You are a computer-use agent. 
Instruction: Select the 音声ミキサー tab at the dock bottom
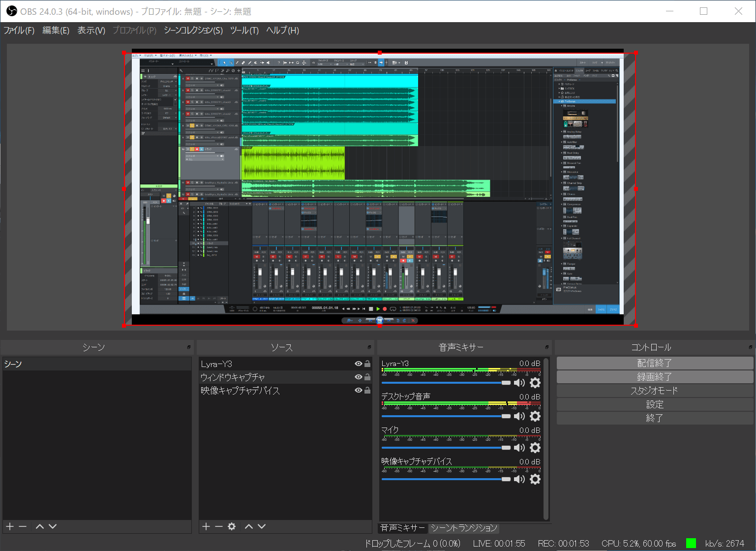pos(403,528)
